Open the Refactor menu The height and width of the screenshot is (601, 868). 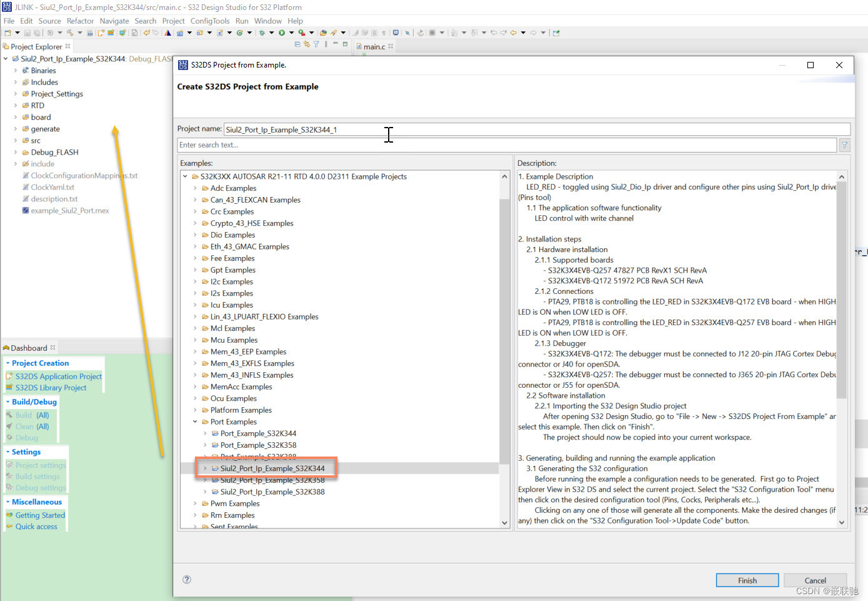(x=80, y=21)
